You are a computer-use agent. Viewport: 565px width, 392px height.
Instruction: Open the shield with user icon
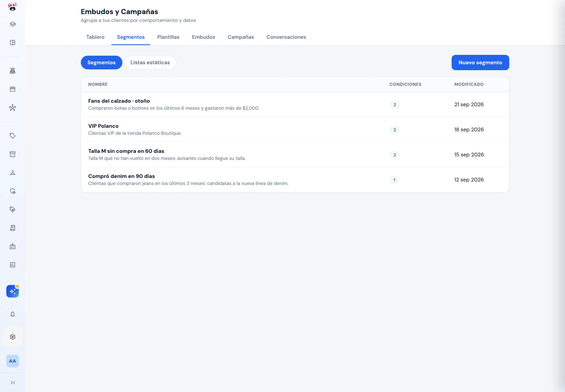coord(13,191)
